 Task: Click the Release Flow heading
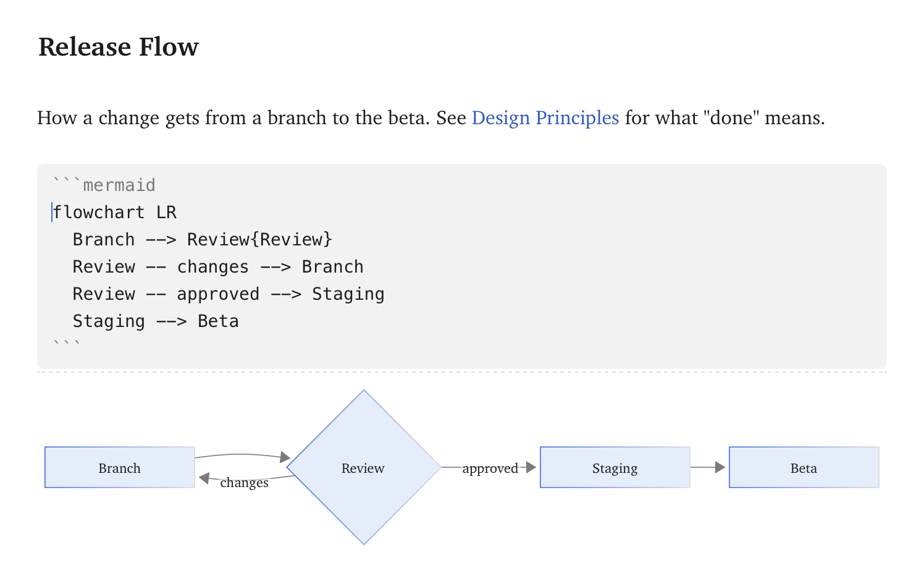tap(119, 47)
